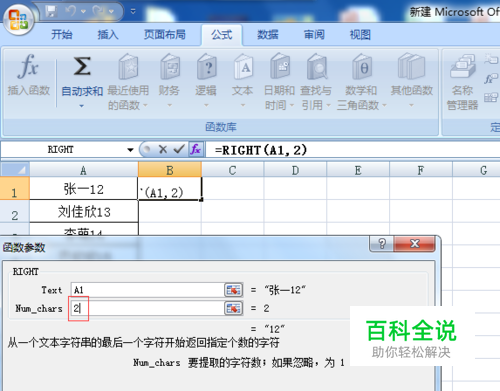Click the fx button in formula bar
The height and width of the screenshot is (391, 500).
[195, 149]
